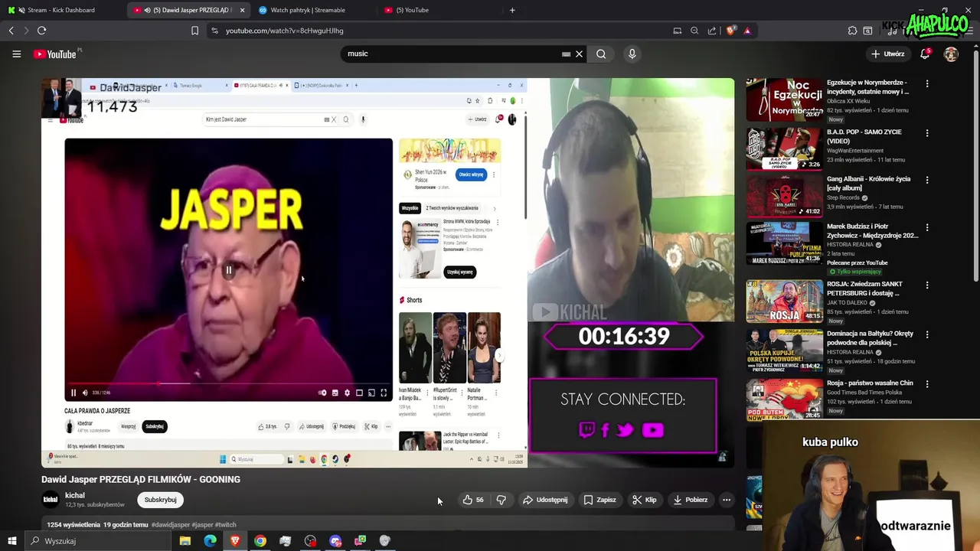This screenshot has width=980, height=551.
Task: Clear the search box with the X icon
Action: point(580,54)
